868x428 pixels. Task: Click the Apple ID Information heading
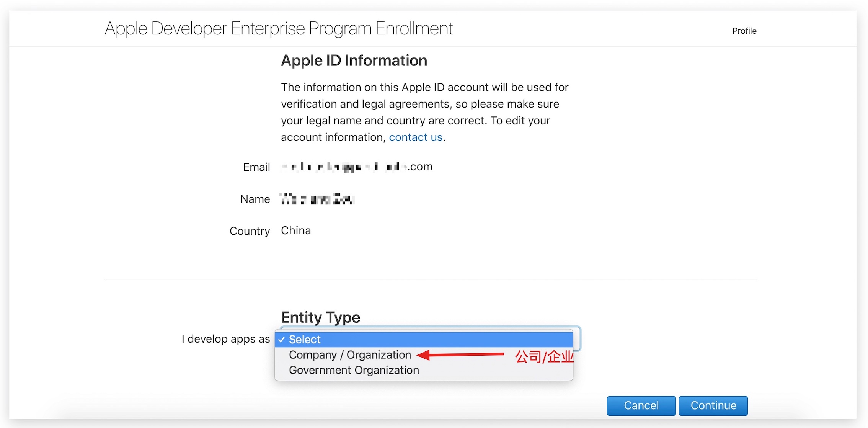click(354, 60)
